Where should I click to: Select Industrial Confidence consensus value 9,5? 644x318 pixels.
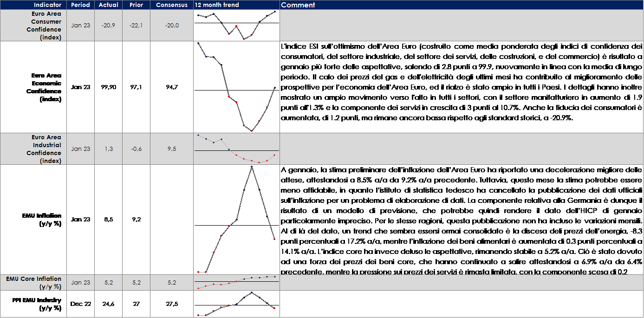point(172,149)
